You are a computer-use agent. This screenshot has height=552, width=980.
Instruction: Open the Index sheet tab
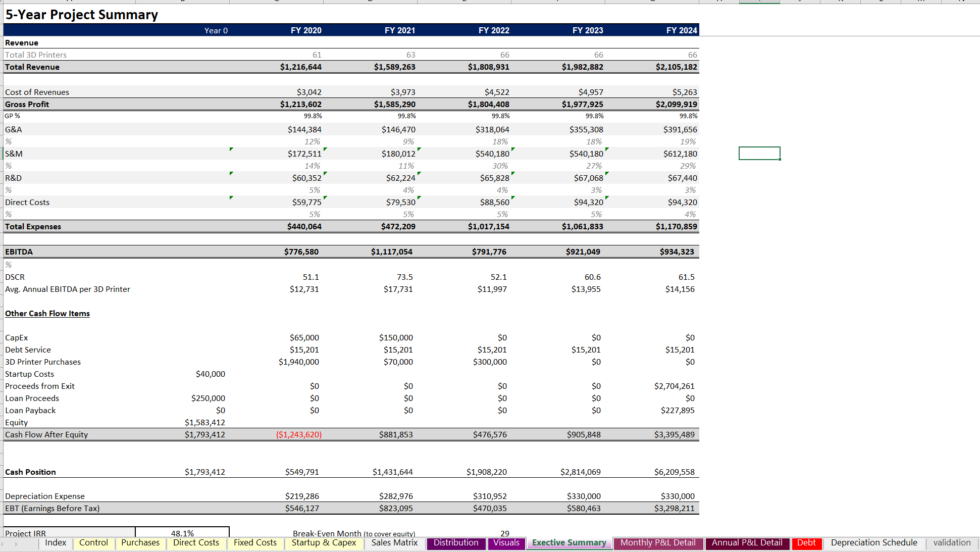tap(56, 543)
